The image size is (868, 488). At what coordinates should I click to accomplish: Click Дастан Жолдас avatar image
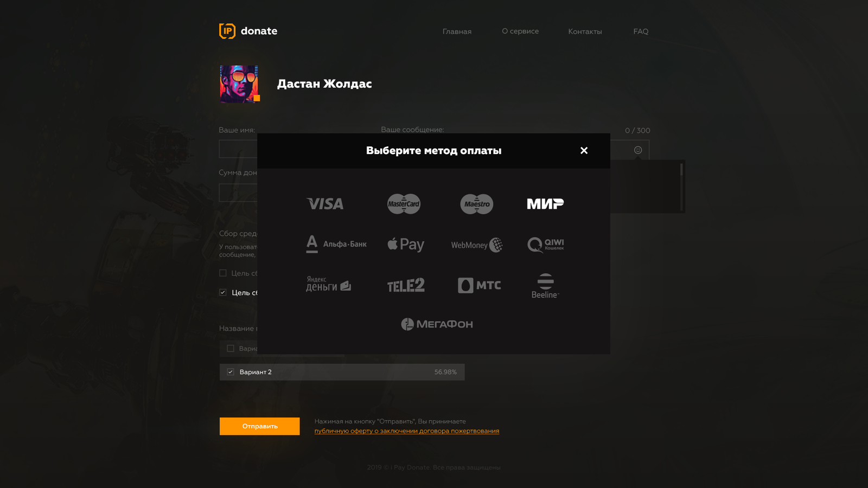tap(239, 84)
